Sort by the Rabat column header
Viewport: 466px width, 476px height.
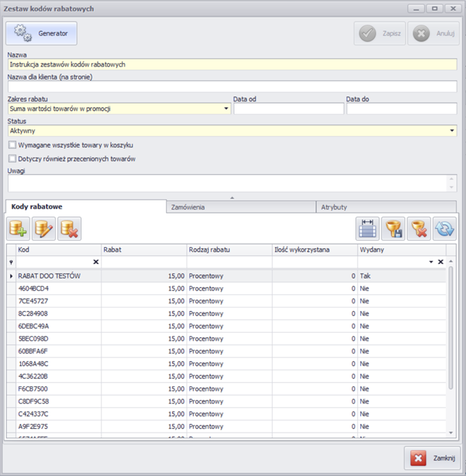click(144, 250)
